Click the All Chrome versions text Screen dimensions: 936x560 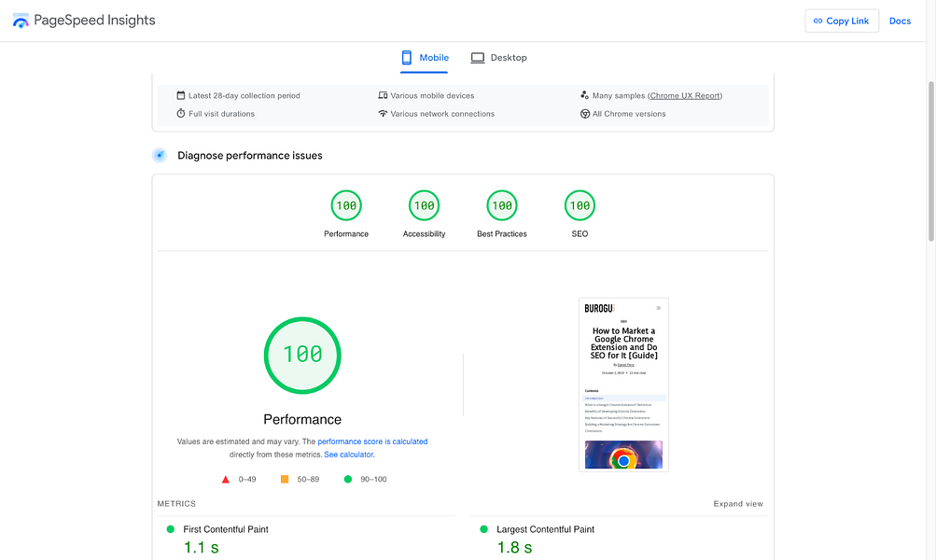tap(629, 114)
